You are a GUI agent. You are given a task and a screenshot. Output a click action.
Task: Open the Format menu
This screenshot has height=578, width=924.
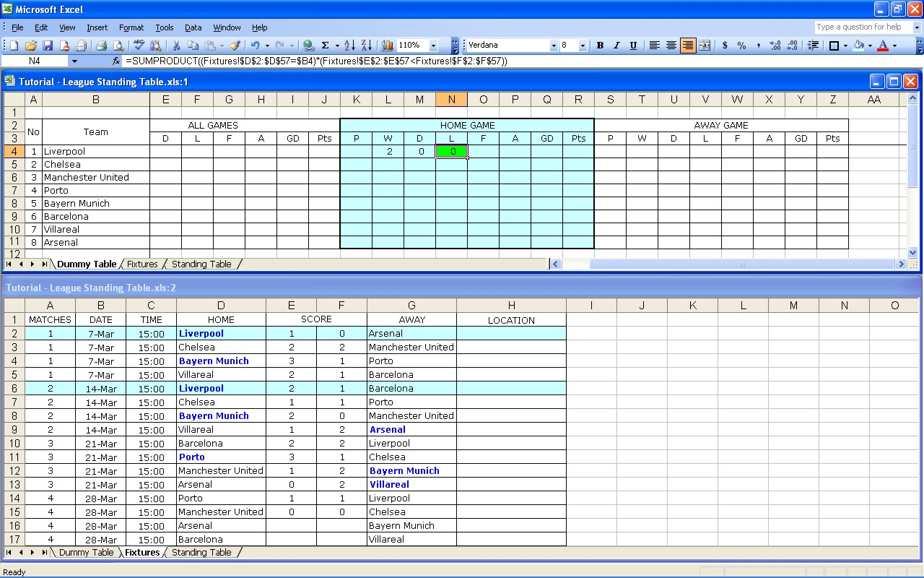(x=131, y=27)
